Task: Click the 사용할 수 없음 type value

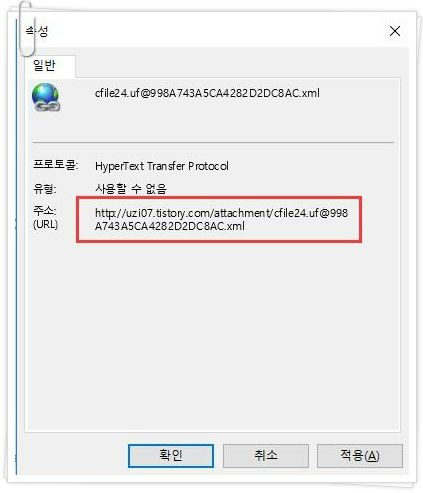Action: pos(131,189)
